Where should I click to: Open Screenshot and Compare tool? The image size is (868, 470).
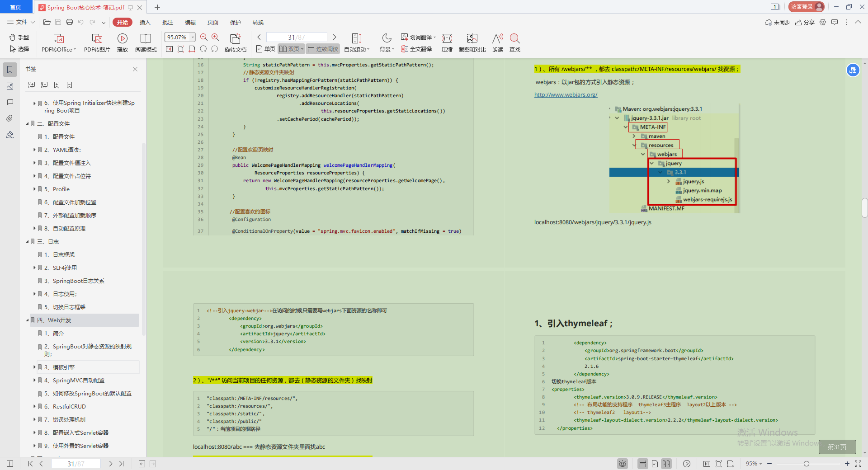tap(472, 43)
